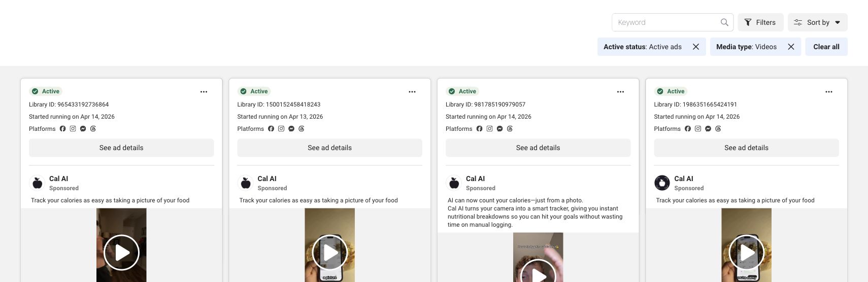
Task: Click Facebook platform icon on ad 981785190979057
Action: [479, 129]
